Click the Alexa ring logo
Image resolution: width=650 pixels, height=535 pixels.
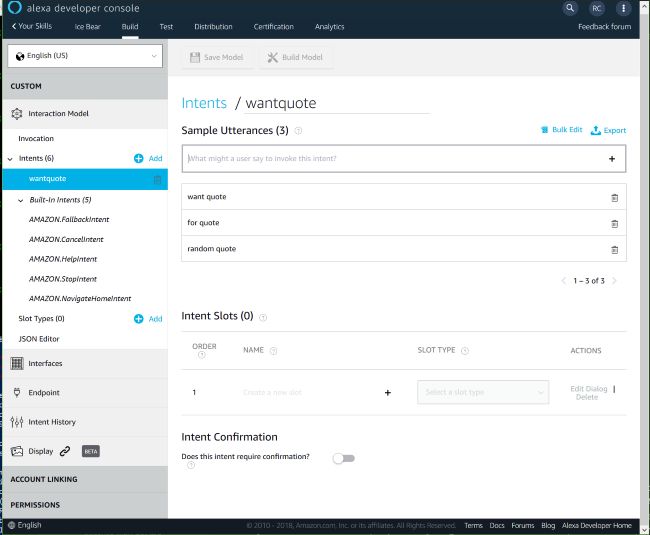point(15,7)
